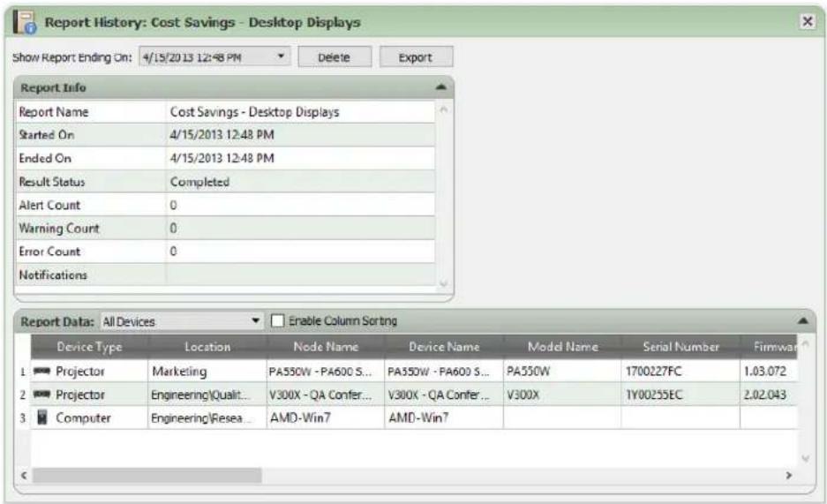Click the Alert Count row label
This screenshot has width=827, height=504.
click(x=49, y=205)
